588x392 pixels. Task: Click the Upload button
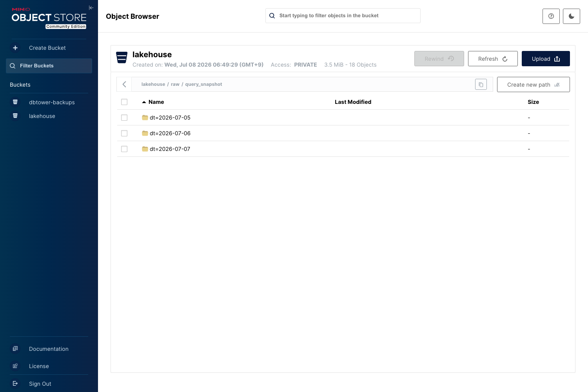[546, 59]
